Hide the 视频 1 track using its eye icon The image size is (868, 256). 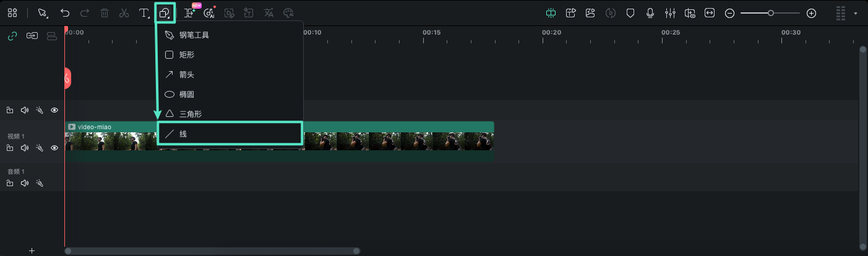[54, 148]
